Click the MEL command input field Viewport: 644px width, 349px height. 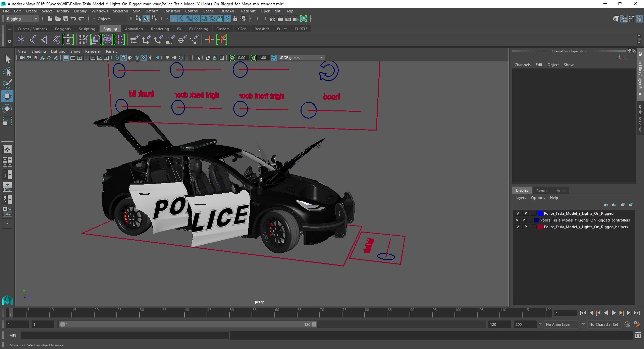(x=124, y=335)
